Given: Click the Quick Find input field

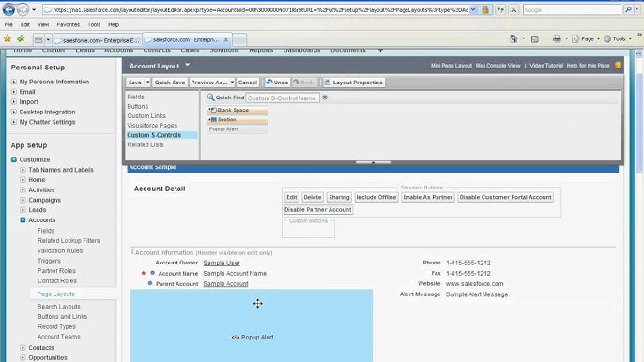Looking at the screenshot, I should pos(283,98).
